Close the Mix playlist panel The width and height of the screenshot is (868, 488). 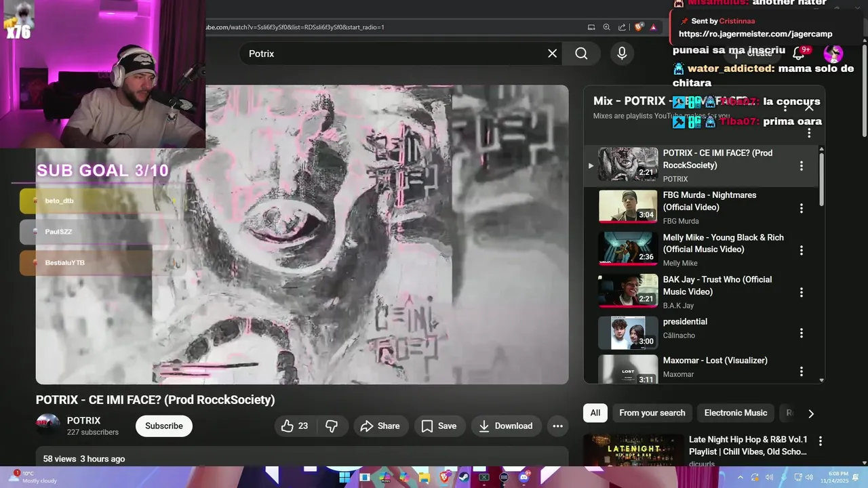click(809, 106)
